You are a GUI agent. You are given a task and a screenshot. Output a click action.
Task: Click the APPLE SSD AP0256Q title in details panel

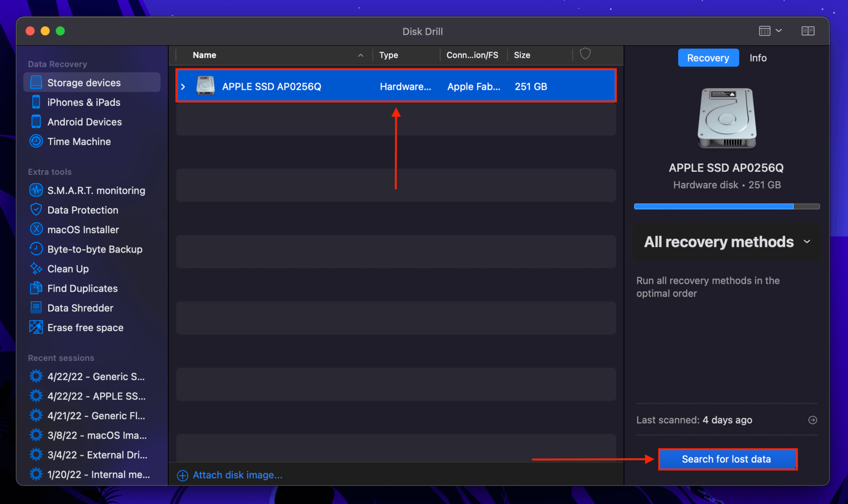726,168
